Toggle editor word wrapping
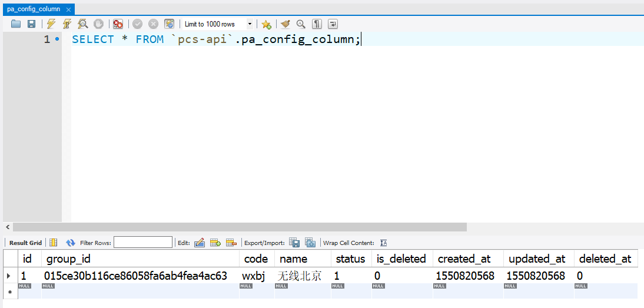644x308 pixels. [333, 24]
